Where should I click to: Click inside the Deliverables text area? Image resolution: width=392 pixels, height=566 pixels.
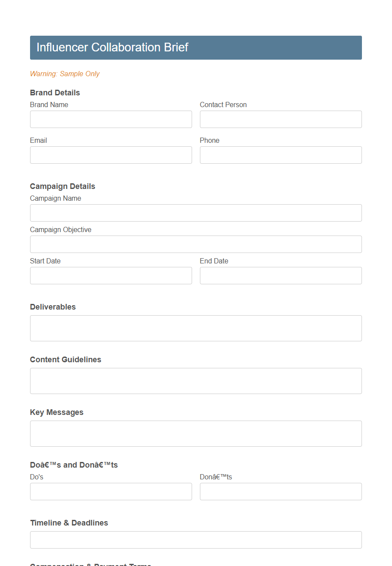[x=196, y=328]
